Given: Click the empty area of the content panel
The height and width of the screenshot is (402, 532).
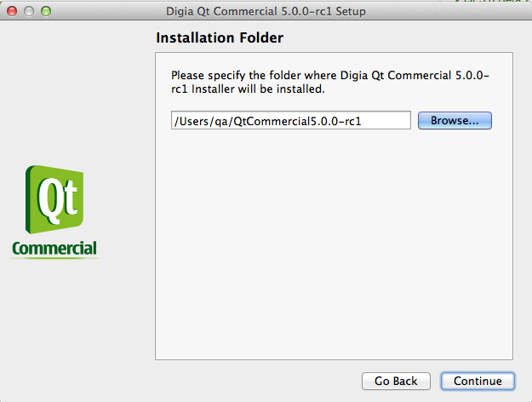Looking at the screenshot, I should click(334, 244).
